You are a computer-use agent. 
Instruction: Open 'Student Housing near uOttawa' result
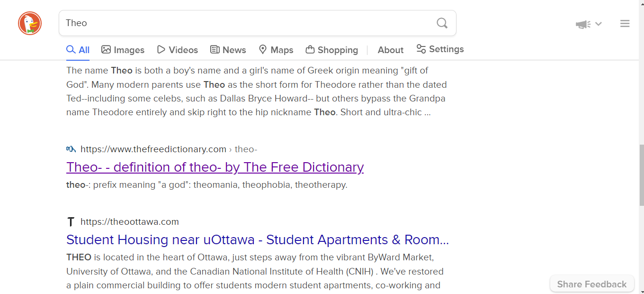click(258, 239)
